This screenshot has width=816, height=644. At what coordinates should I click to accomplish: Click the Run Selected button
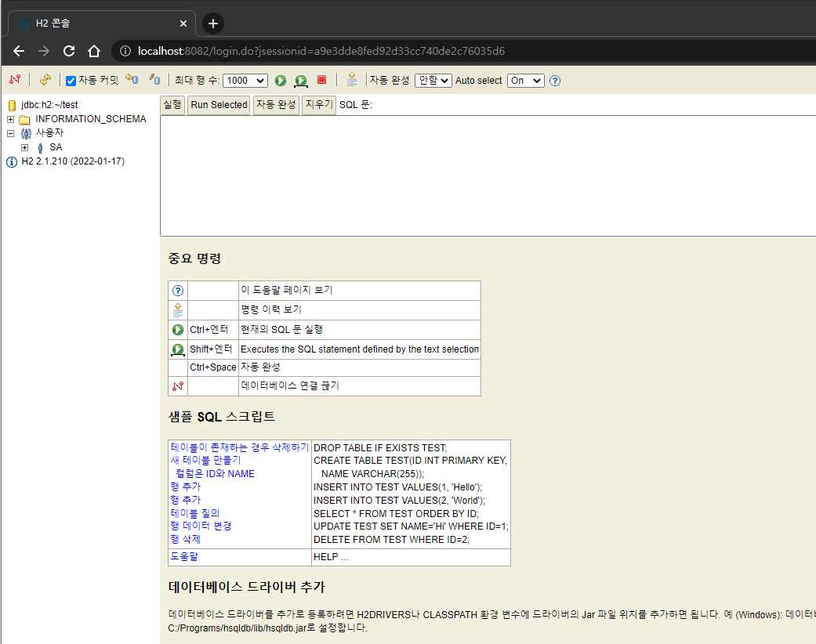click(218, 105)
